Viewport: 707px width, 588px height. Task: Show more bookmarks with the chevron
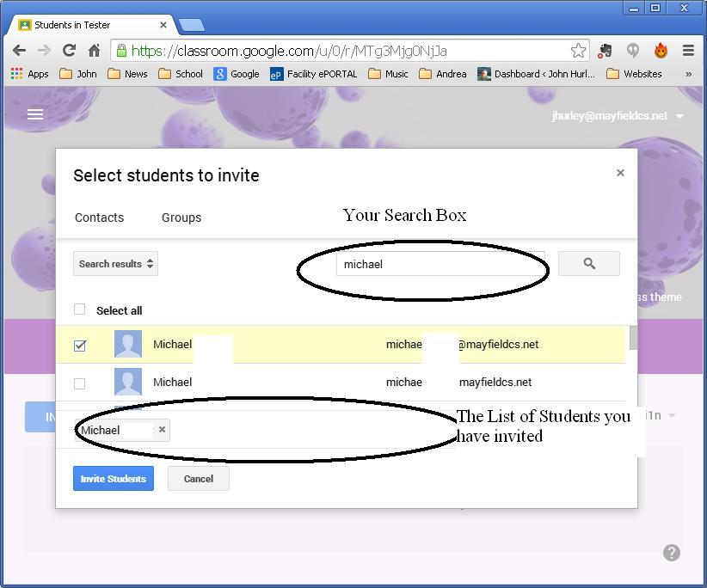coord(688,74)
